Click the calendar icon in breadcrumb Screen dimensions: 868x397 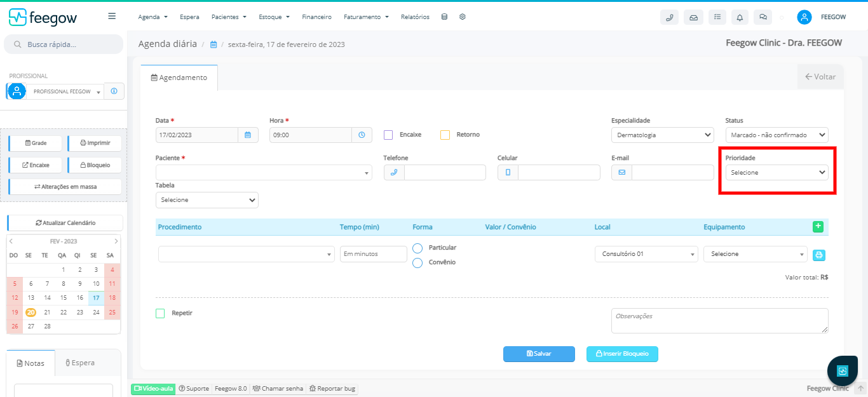(214, 44)
